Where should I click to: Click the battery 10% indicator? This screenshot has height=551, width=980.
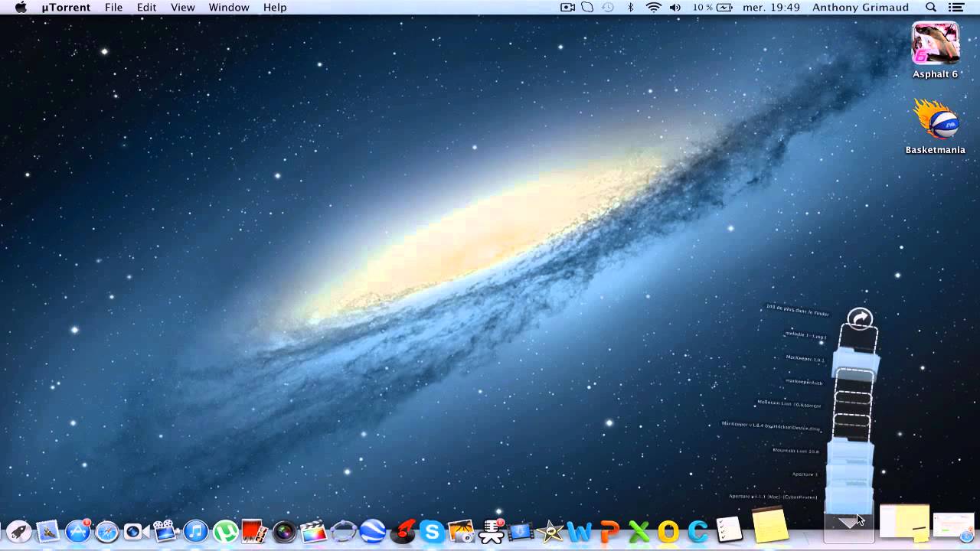tap(712, 7)
